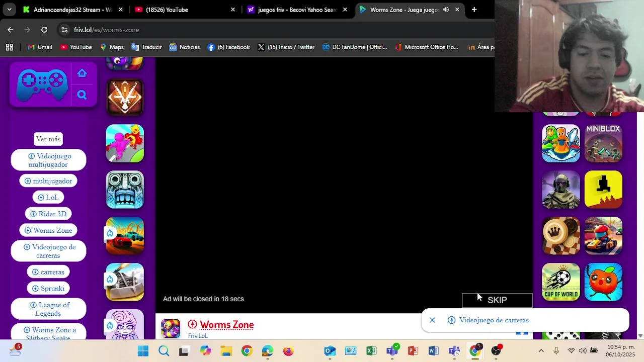Launch File Explorer from taskbar
The width and height of the screenshot is (644, 362).
226,351
